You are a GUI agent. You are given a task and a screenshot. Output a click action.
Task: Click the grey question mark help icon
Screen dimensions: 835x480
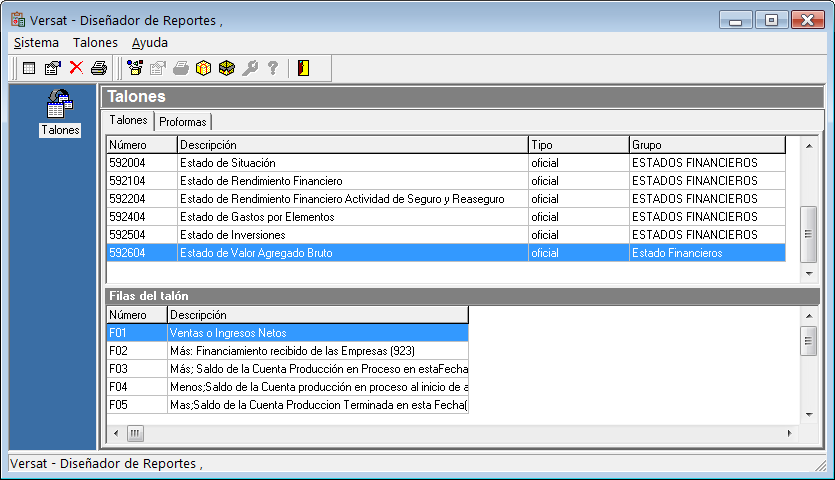coord(273,68)
